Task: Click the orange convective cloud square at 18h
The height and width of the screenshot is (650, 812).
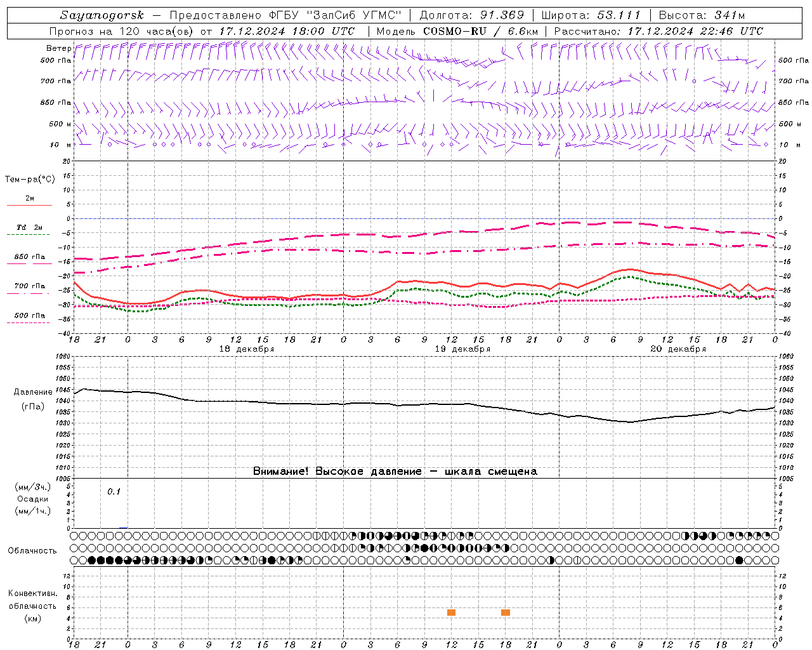Action: pos(506,613)
